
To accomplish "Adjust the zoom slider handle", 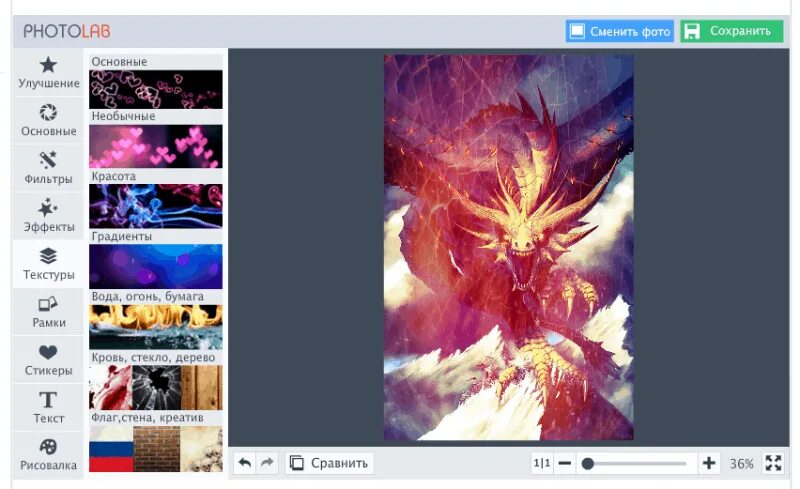I will [587, 463].
